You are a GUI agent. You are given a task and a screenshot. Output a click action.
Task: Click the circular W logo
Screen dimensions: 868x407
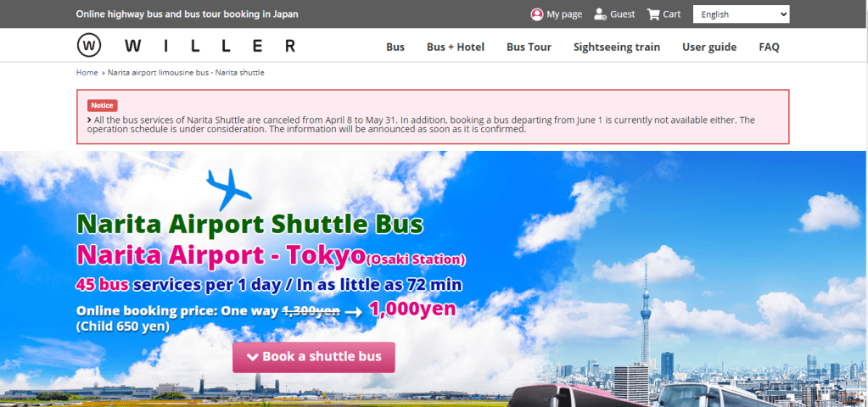tap(89, 46)
